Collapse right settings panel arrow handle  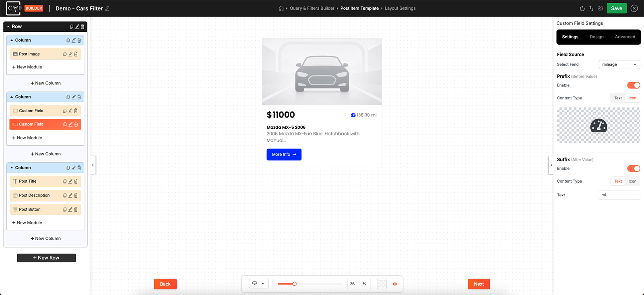pyautogui.click(x=551, y=165)
